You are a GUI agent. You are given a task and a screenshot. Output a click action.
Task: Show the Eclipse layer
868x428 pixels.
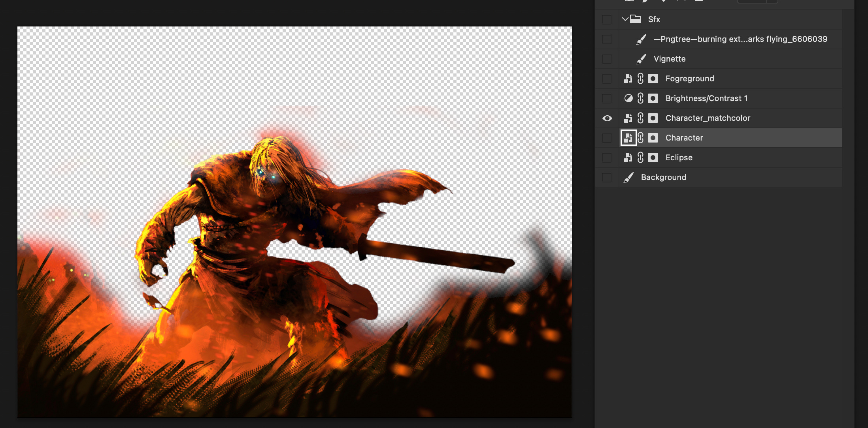click(x=607, y=158)
